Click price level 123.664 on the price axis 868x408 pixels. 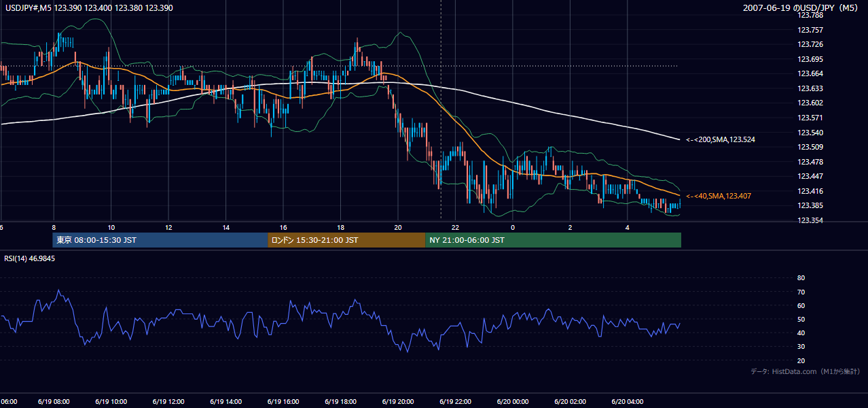(809, 74)
